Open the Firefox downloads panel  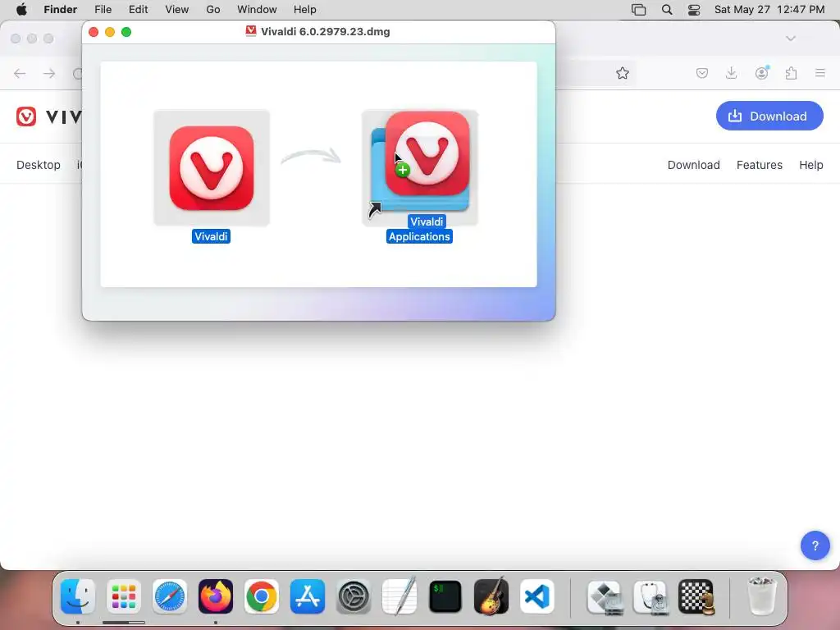731,73
